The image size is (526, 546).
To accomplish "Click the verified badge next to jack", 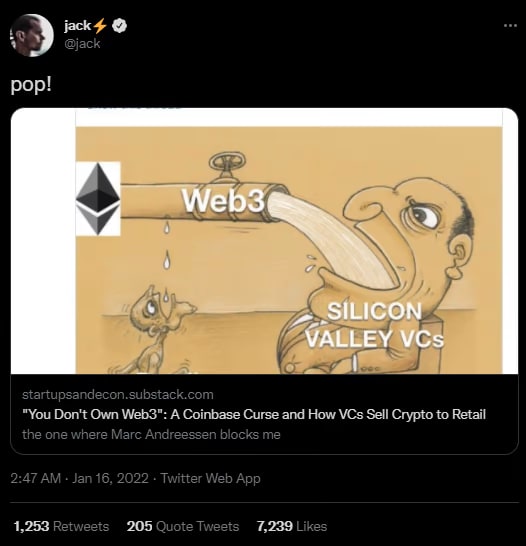I will click(120, 26).
